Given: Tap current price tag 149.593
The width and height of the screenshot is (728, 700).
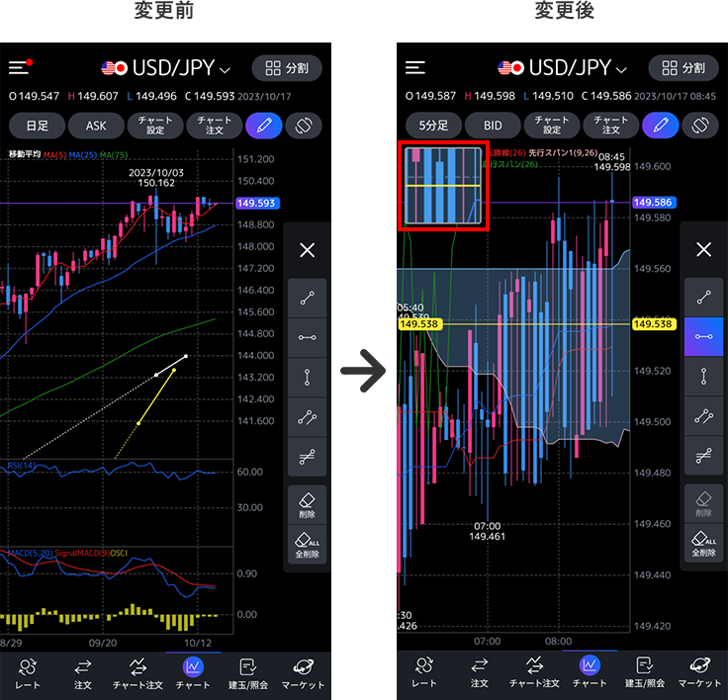Looking at the screenshot, I should pos(258,203).
